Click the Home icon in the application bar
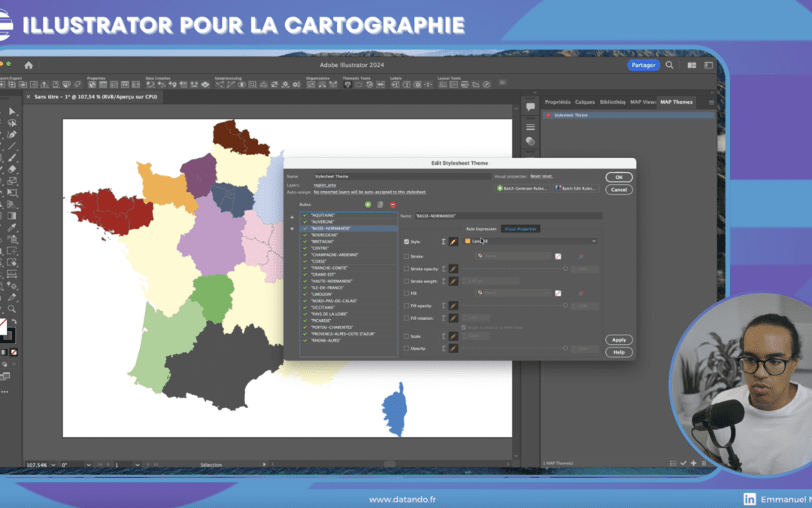812x508 pixels. (x=29, y=65)
